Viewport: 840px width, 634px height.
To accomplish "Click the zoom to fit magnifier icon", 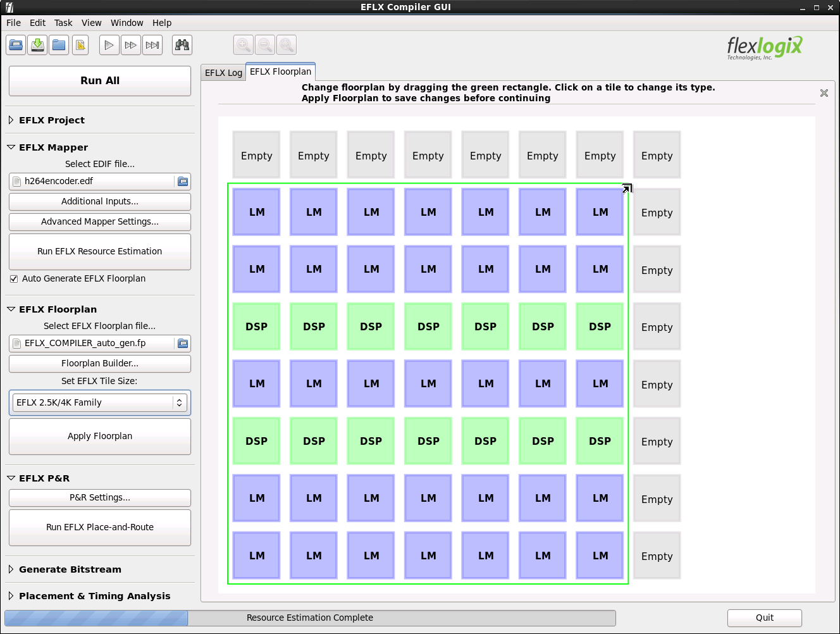I will (287, 45).
